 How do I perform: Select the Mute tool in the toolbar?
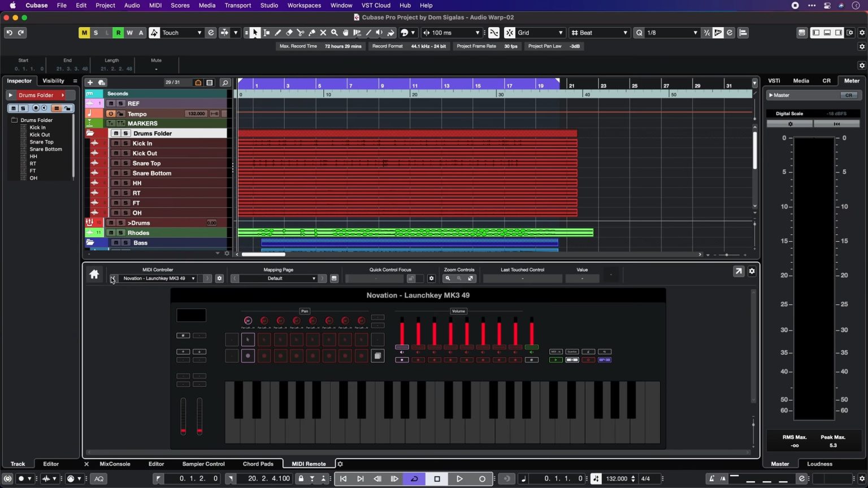(x=323, y=32)
